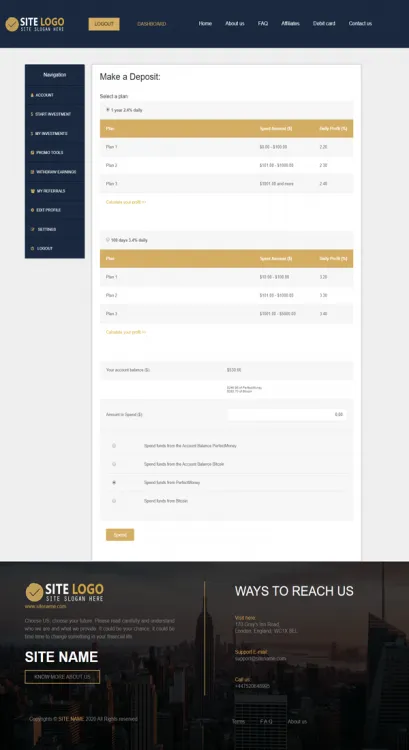This screenshot has height=750, width=409.
Task: Click the Spend button
Action: tap(120, 535)
